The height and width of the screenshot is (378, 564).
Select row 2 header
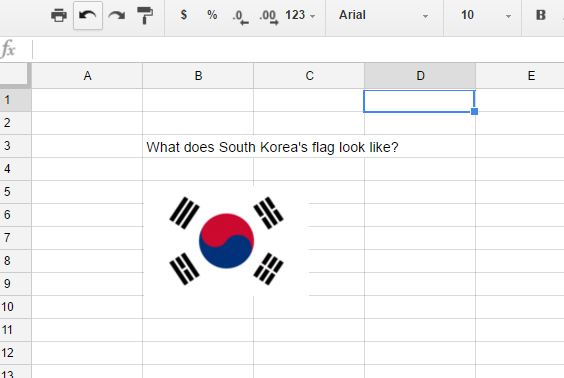click(15, 123)
